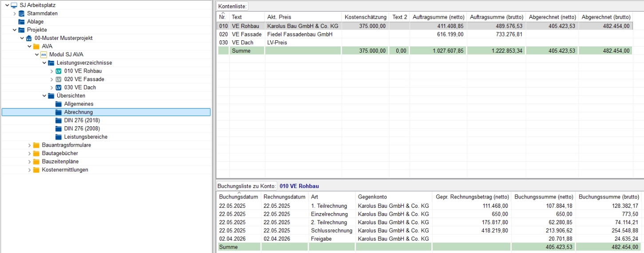Image resolution: width=644 pixels, height=253 pixels.
Task: Select the DIN 276 (2018) overview
Action: [83, 121]
